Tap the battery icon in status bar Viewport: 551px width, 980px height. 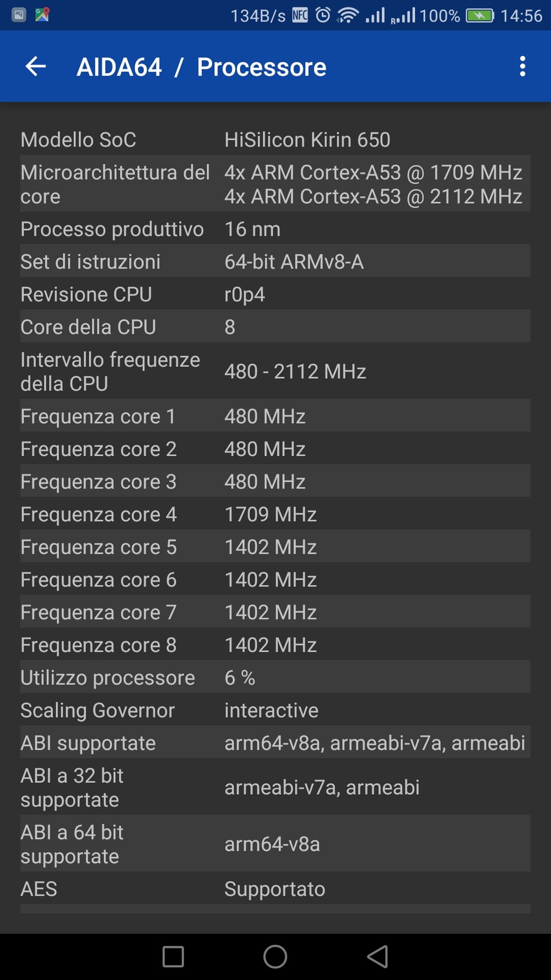tap(480, 15)
